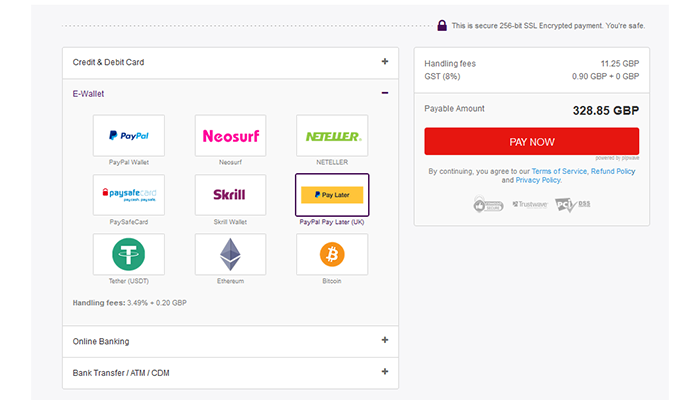
Task: Pay with the Bitcoin icon
Action: pos(333,254)
